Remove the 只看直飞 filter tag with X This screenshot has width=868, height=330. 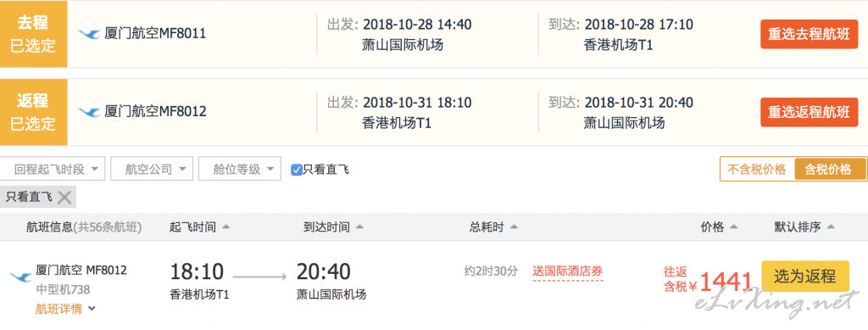pyautogui.click(x=64, y=197)
